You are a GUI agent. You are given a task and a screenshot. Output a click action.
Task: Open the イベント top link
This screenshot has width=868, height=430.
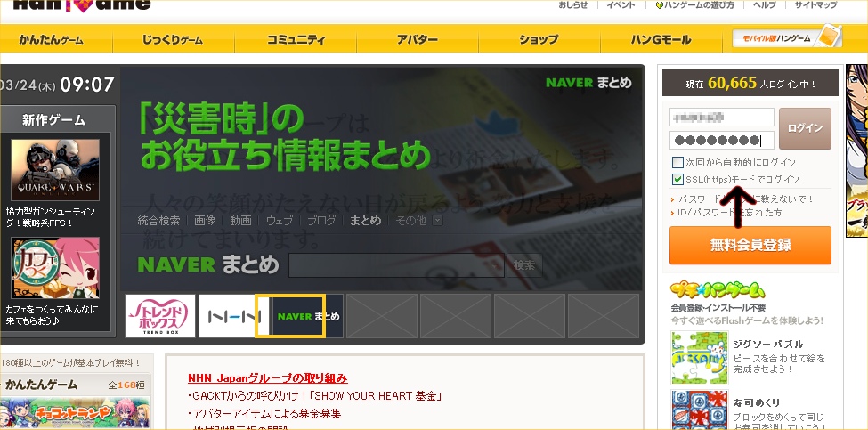coord(621,5)
